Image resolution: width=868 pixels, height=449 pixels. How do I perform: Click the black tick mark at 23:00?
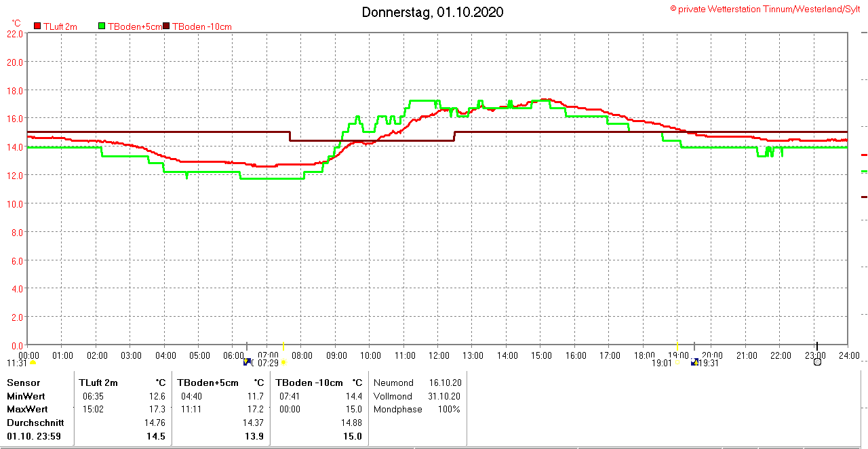pos(816,346)
